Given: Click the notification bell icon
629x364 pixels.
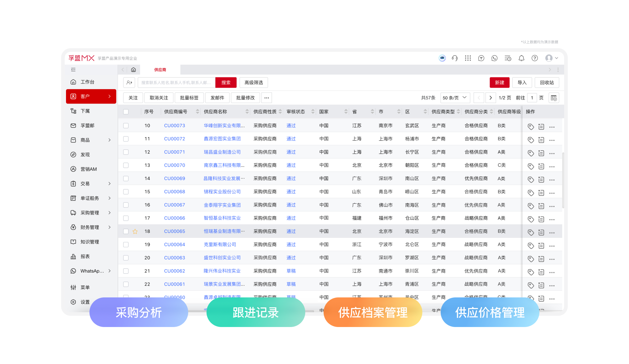Looking at the screenshot, I should [521, 58].
